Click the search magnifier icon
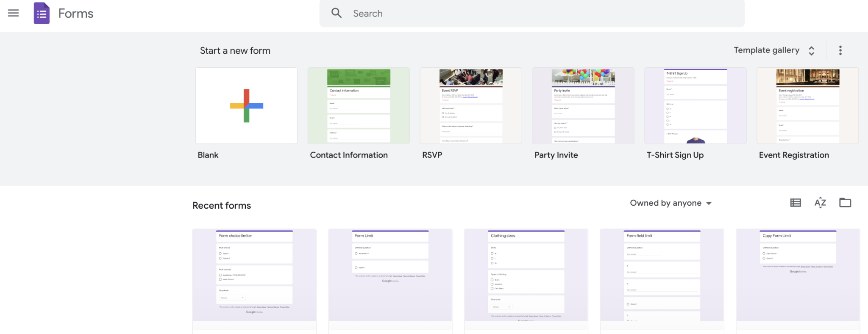This screenshot has width=868, height=334. (337, 13)
